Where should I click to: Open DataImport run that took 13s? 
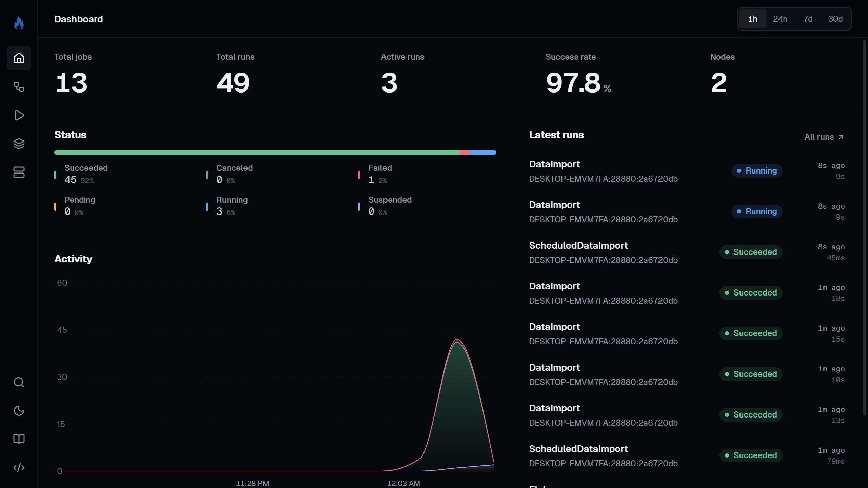[x=687, y=415]
